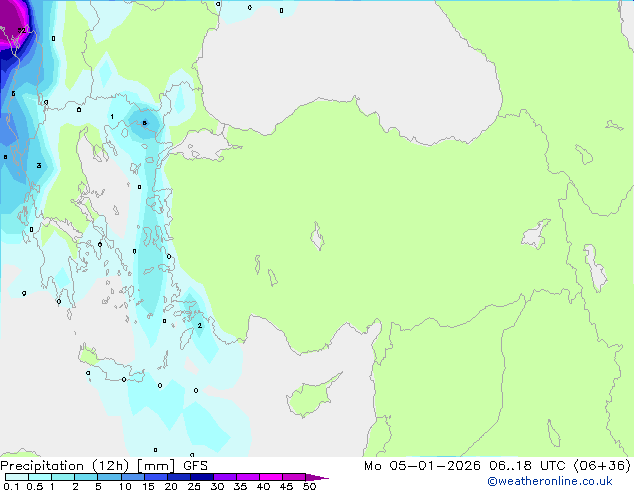Viewport: 634px width, 490px height.
Task: Click the '3' precipitation value over western Greece
Action: [39, 165]
